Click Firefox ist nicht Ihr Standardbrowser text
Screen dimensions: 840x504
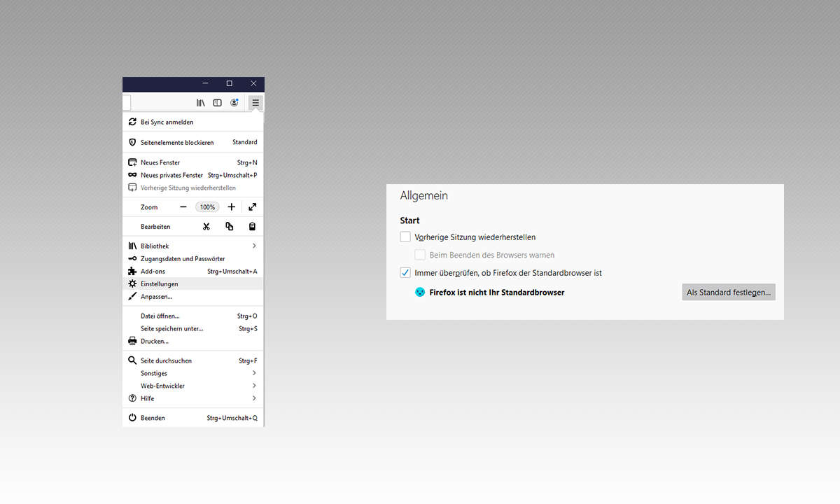[x=497, y=292]
